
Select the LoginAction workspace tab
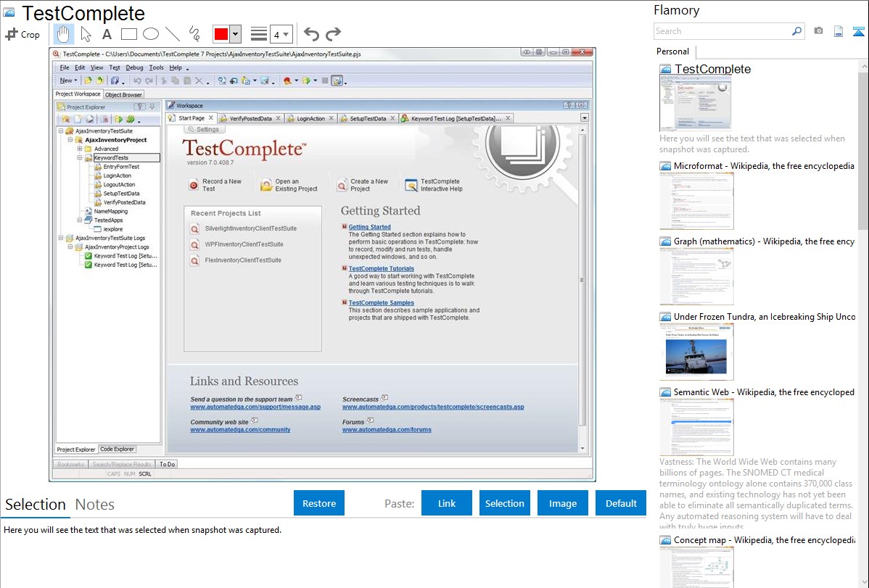(310, 119)
